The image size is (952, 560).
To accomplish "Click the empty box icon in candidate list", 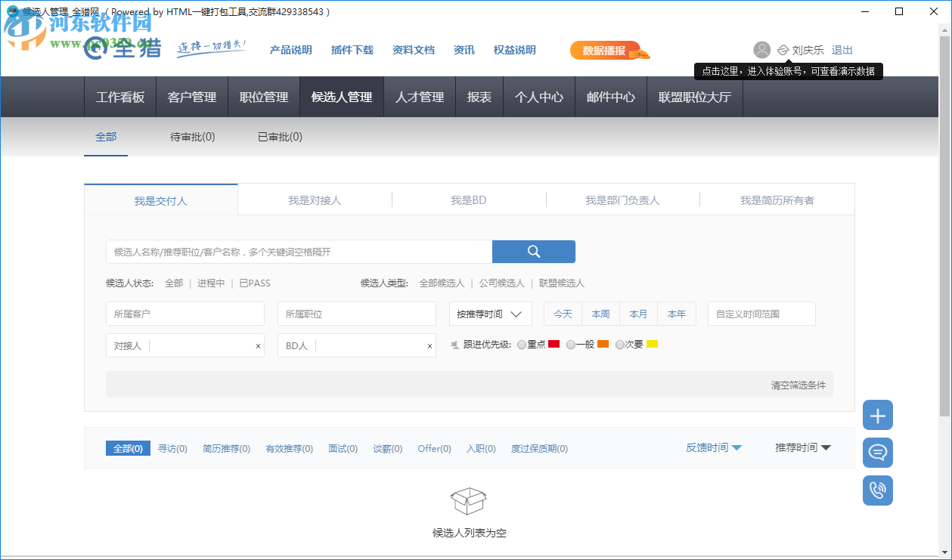I will click(x=469, y=500).
